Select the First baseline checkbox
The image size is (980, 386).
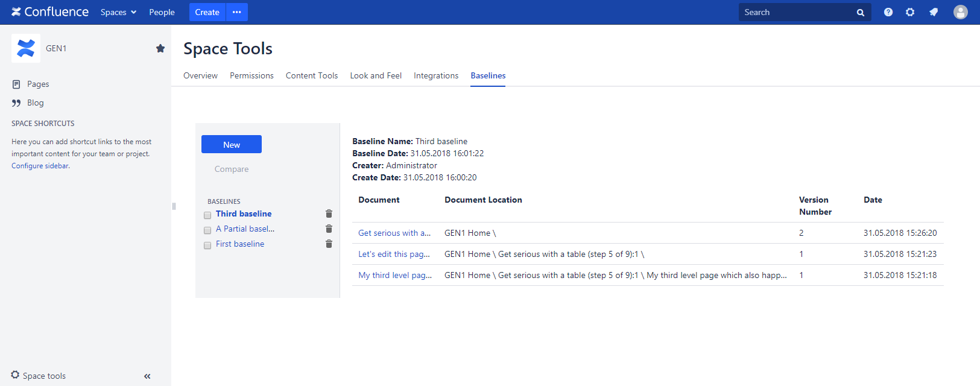click(207, 245)
